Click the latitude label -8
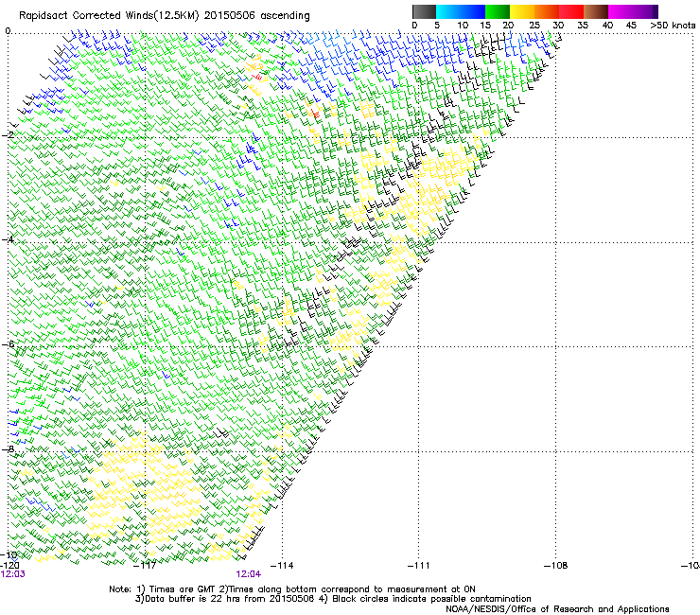700x615 pixels. pyautogui.click(x=8, y=448)
